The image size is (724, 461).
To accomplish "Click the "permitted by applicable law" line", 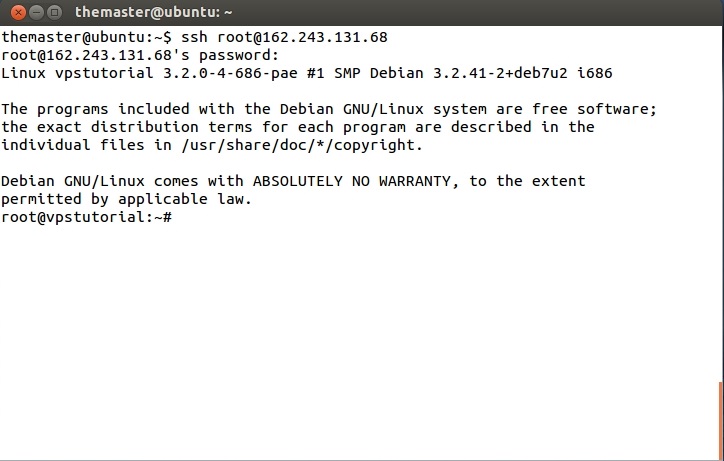I will pyautogui.click(x=126, y=199).
